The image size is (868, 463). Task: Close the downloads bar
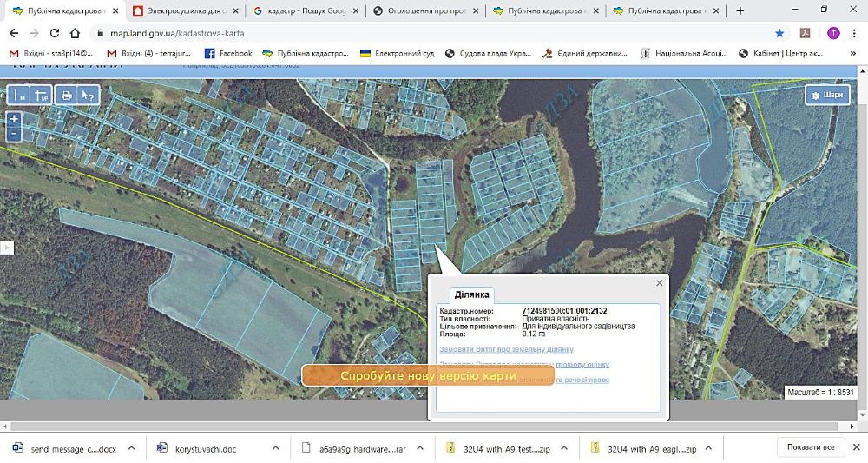pos(856,447)
